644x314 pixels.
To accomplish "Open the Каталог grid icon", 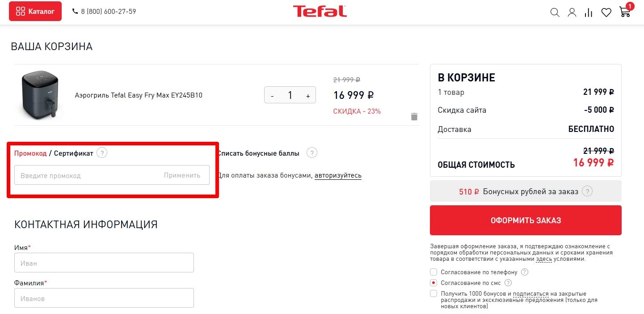I will coord(21,11).
